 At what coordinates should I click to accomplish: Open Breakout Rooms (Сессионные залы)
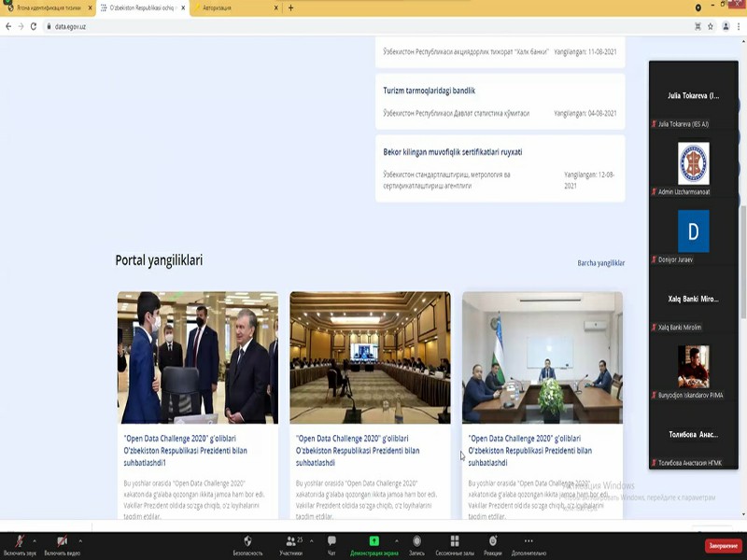pyautogui.click(x=455, y=542)
